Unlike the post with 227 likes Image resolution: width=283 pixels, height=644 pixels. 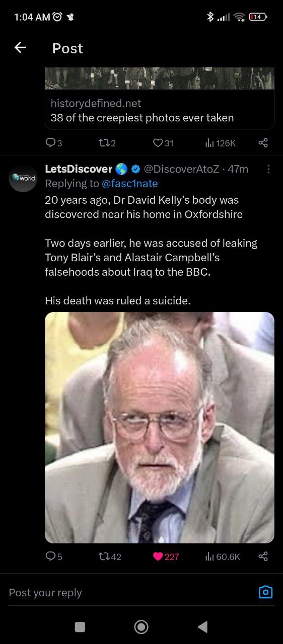[166, 556]
